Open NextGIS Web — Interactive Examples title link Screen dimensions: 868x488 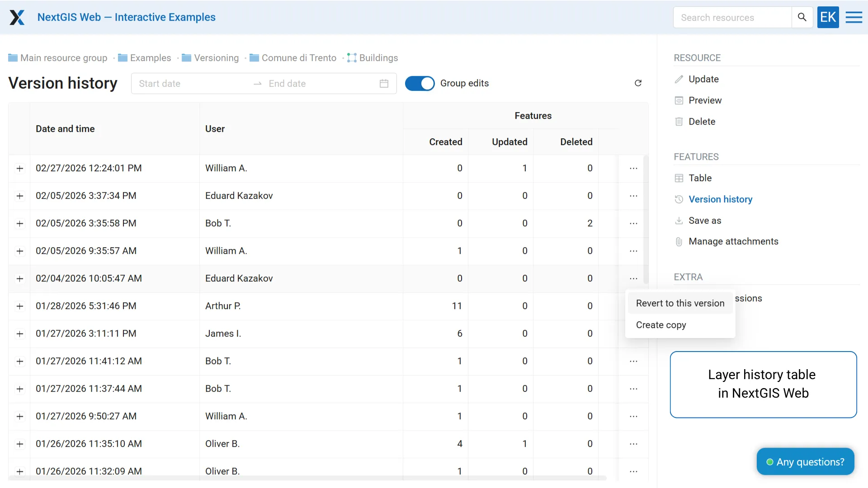point(126,17)
